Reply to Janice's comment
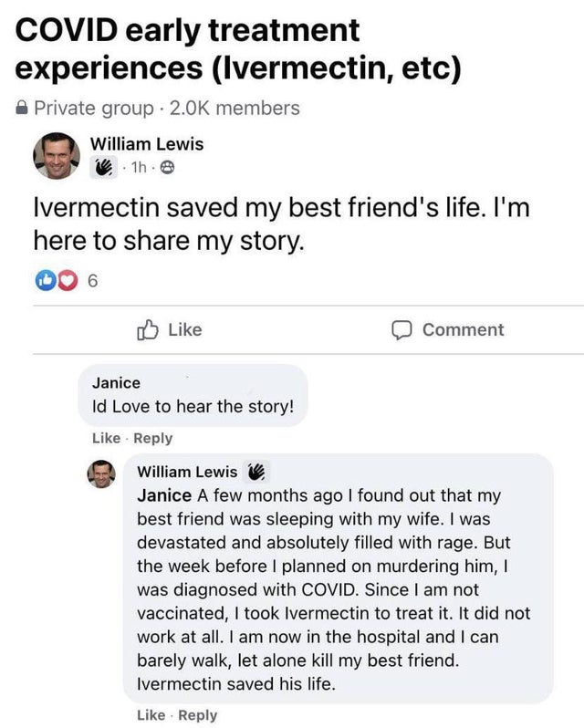The image size is (584, 728). click(151, 438)
